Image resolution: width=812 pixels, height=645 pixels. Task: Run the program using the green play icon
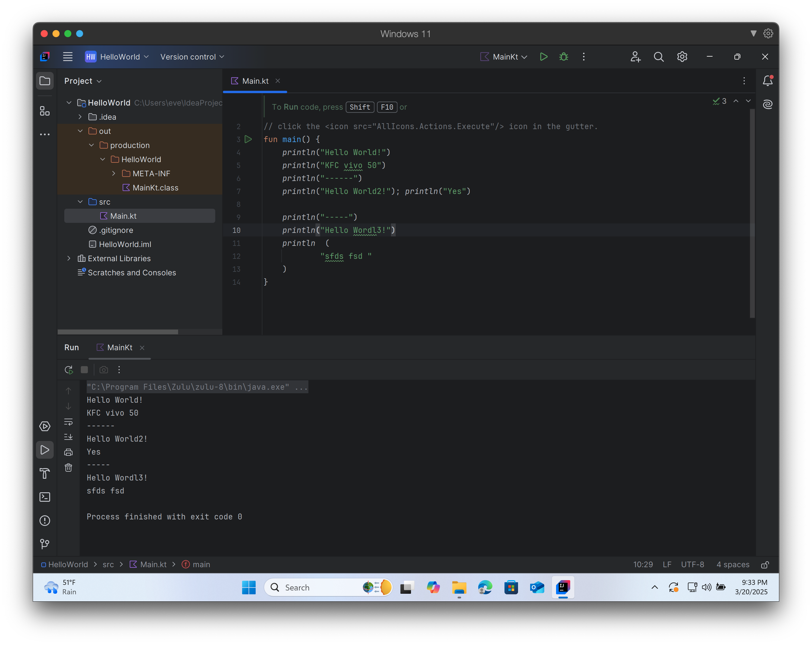click(x=543, y=57)
